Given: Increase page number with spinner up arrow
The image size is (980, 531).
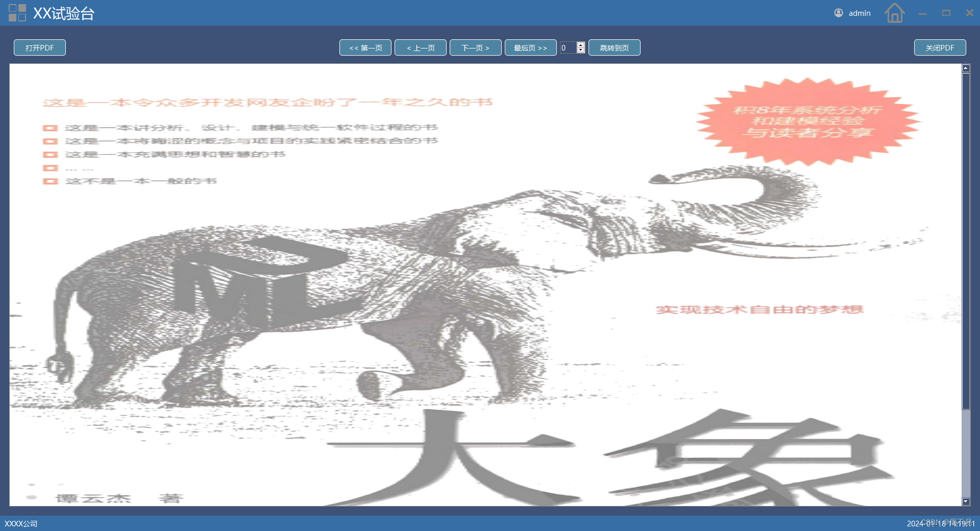Looking at the screenshot, I should coord(581,45).
